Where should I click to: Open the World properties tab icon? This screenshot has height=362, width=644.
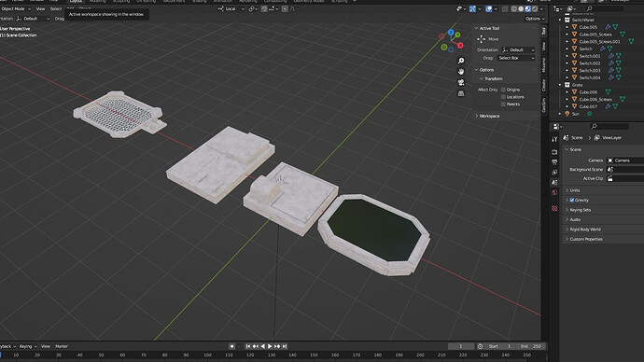pos(554,192)
